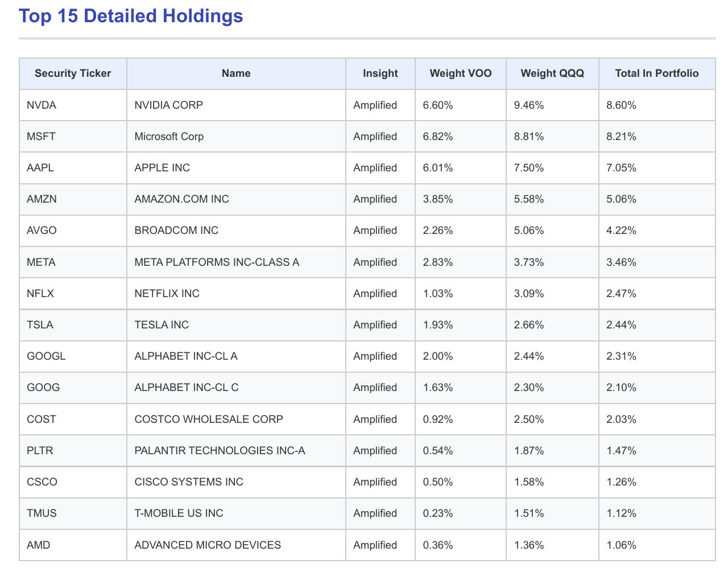Click the TESLA INC name cell
This screenshot has width=728, height=572.
pyautogui.click(x=162, y=325)
